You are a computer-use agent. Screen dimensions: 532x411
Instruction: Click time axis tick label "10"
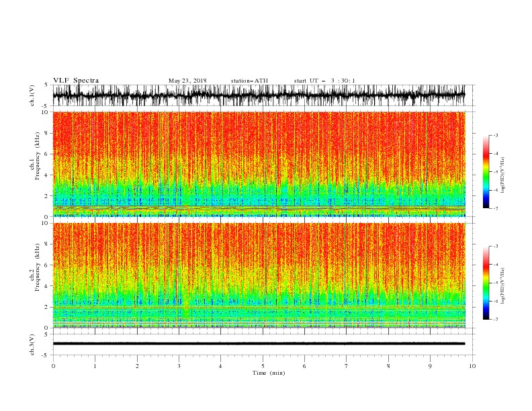pos(472,366)
